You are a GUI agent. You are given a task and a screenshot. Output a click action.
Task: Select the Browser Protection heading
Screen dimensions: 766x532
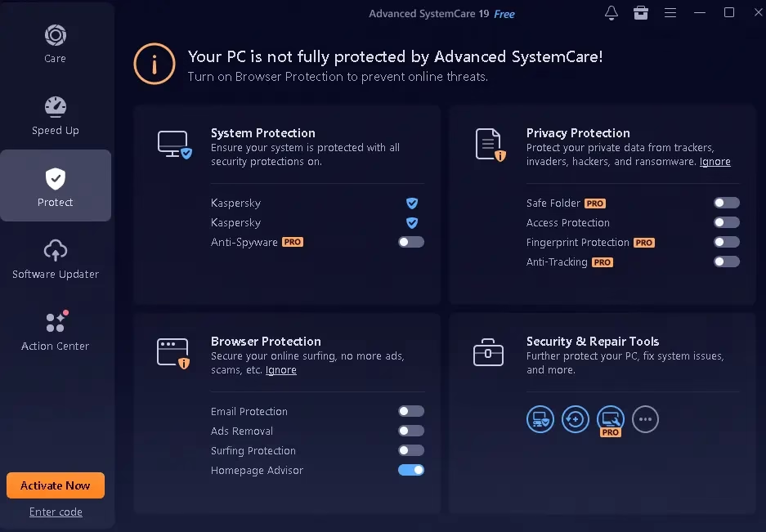click(266, 342)
